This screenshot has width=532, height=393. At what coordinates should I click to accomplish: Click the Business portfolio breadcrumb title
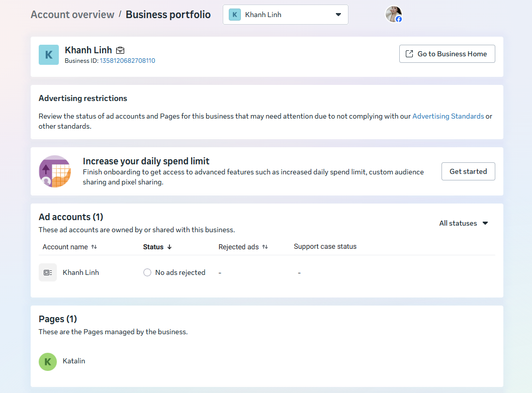pos(168,15)
